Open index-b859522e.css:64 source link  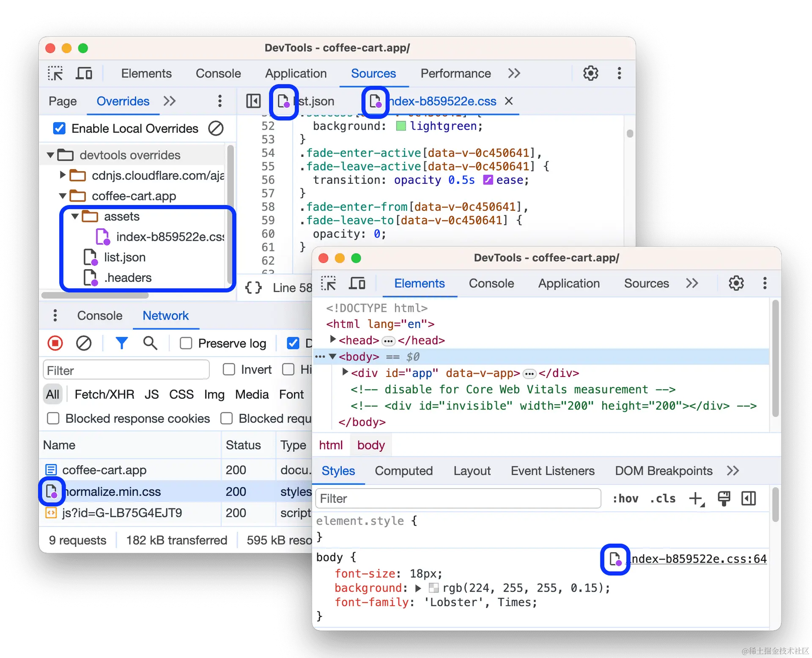click(x=696, y=559)
